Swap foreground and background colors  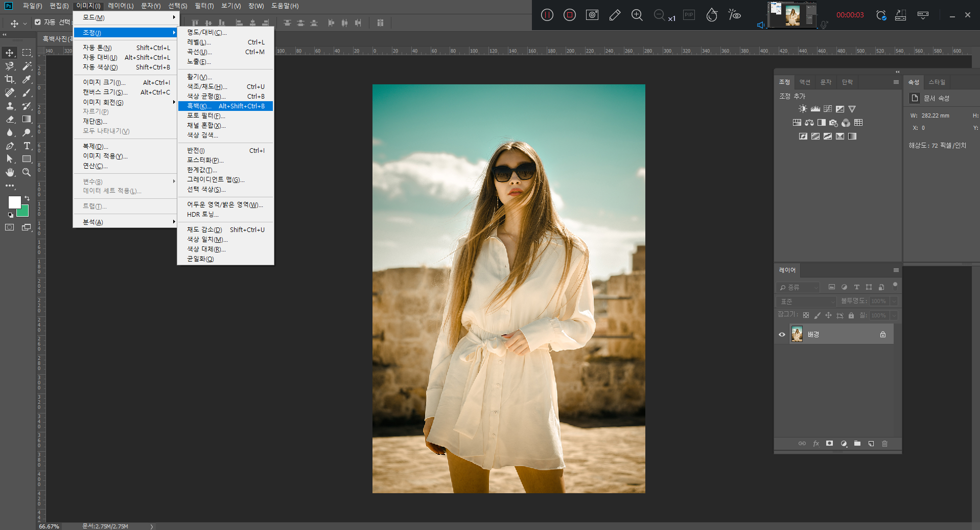[x=27, y=198]
